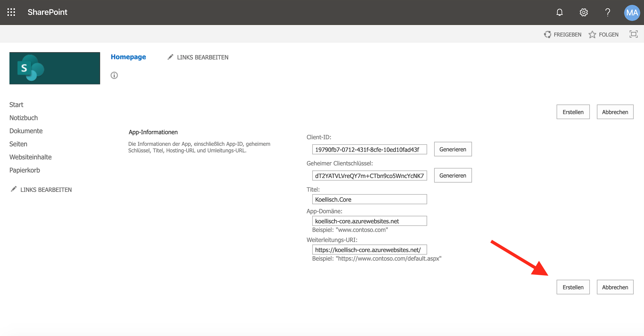The height and width of the screenshot is (336, 644).
Task: Click the site info circle icon
Action: pyautogui.click(x=114, y=75)
